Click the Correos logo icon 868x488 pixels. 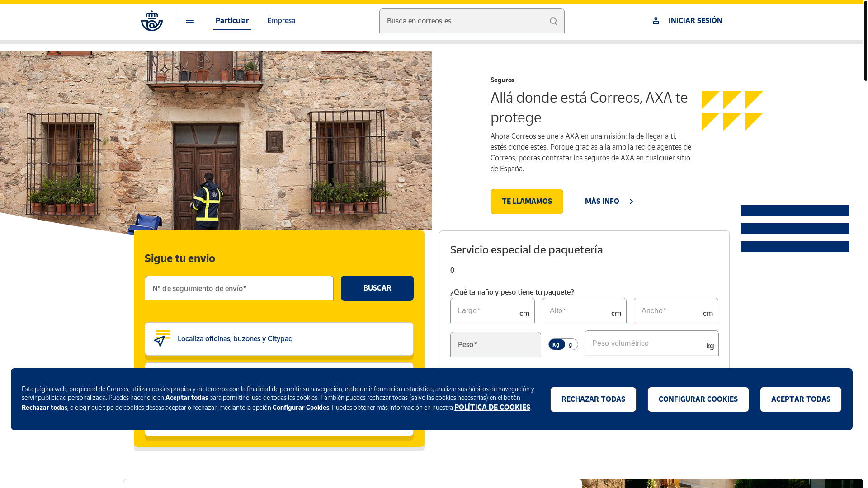(x=152, y=21)
